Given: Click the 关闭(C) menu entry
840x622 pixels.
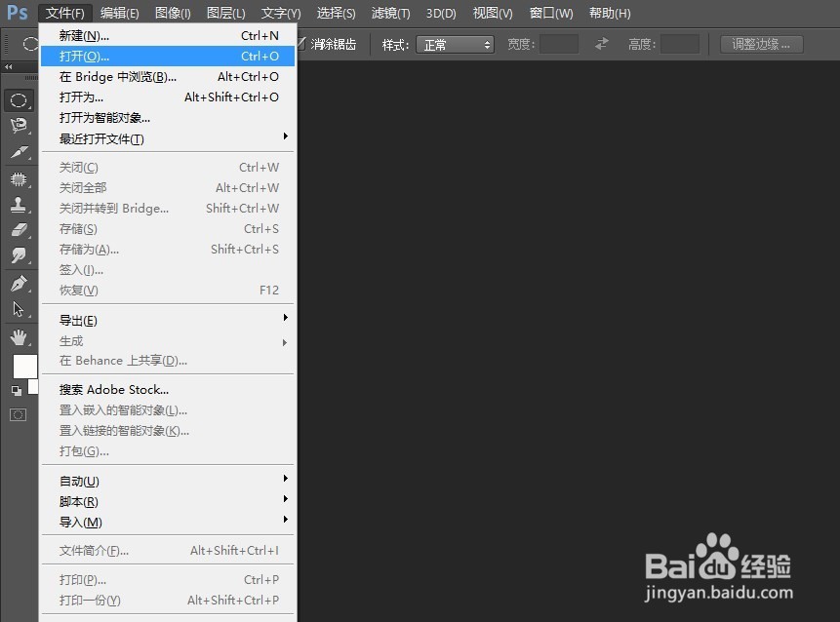Looking at the screenshot, I should pos(168,167).
